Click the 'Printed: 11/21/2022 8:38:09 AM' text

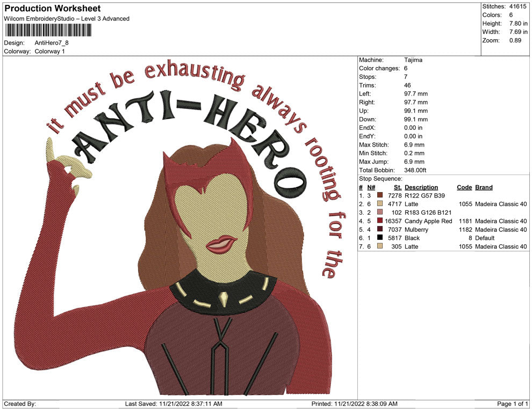354,404
